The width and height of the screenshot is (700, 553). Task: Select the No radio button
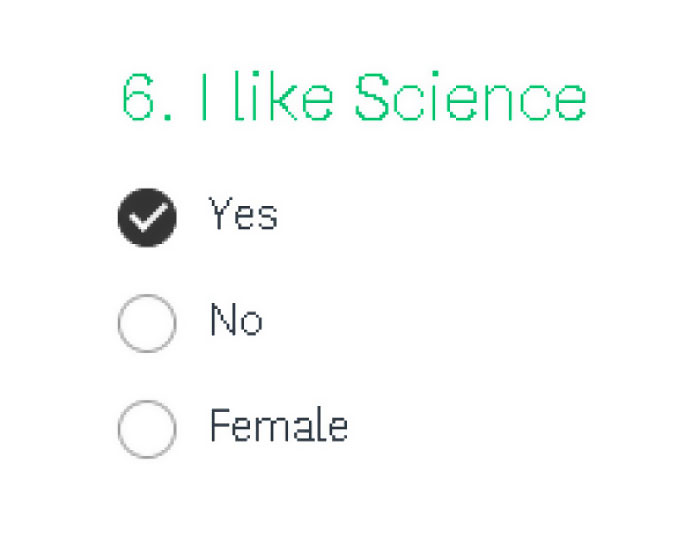tap(147, 323)
